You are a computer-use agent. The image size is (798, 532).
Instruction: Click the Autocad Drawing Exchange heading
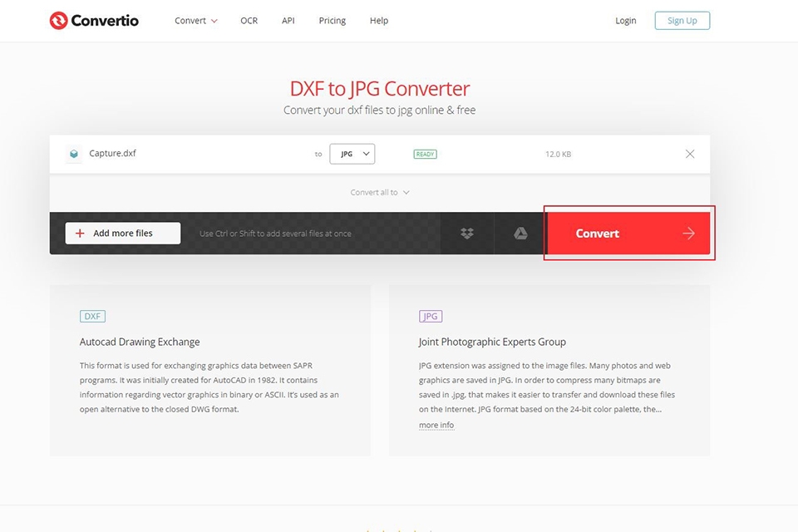point(140,342)
